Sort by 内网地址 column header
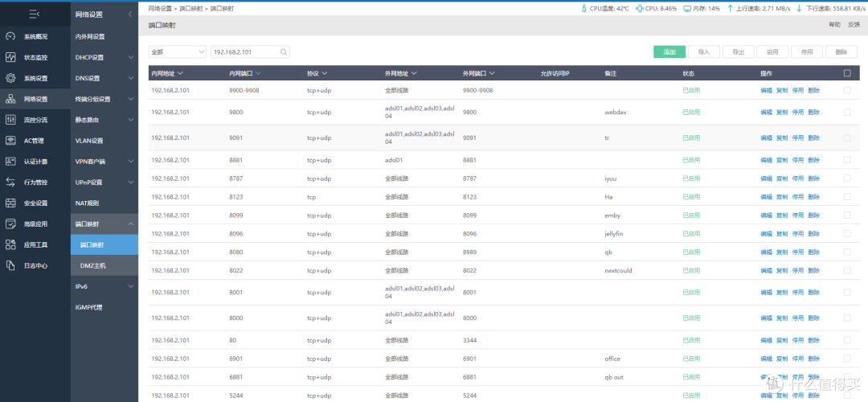The height and width of the screenshot is (402, 868). point(166,73)
